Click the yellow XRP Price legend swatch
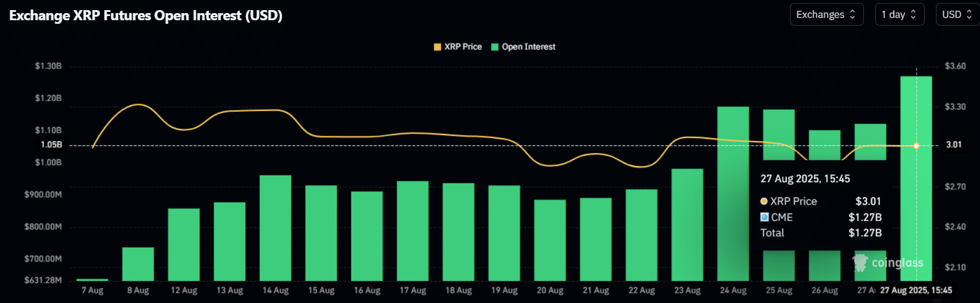Viewport: 980px width, 303px height. 438,47
